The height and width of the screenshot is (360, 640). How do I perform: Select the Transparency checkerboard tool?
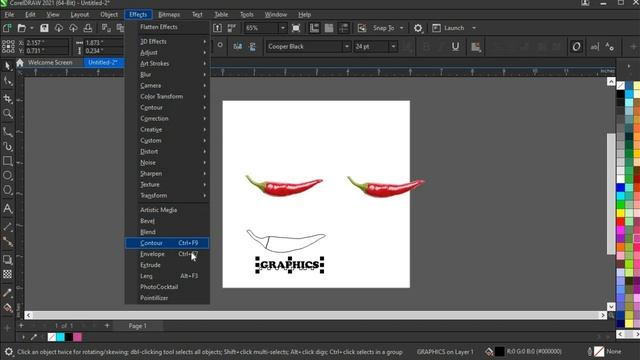tap(7, 274)
